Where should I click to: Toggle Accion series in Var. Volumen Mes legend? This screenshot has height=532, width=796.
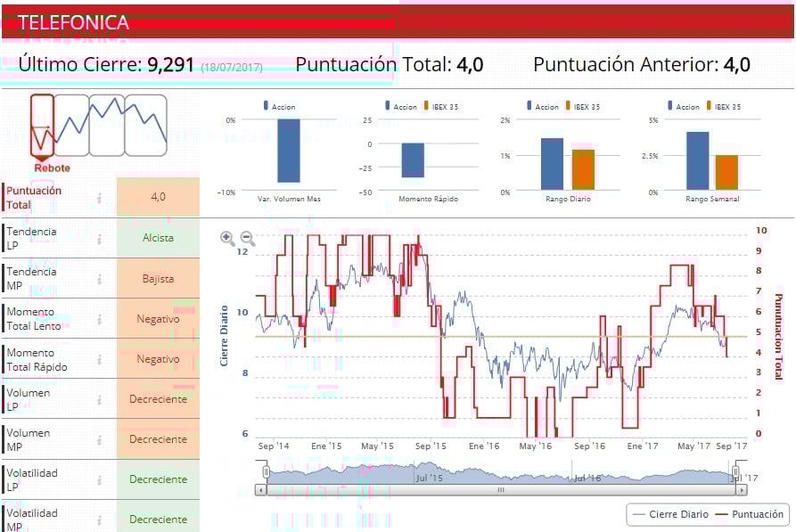coord(279,107)
